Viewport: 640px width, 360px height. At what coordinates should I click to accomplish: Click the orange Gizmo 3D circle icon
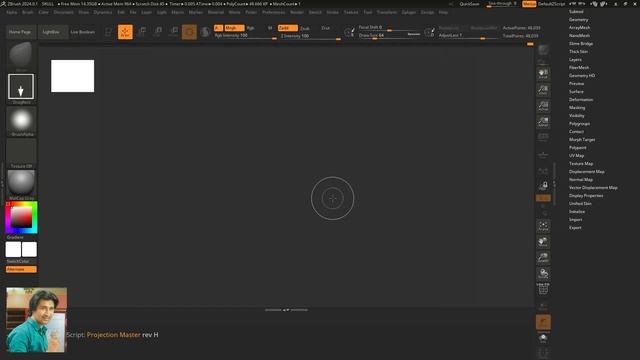[x=189, y=32]
